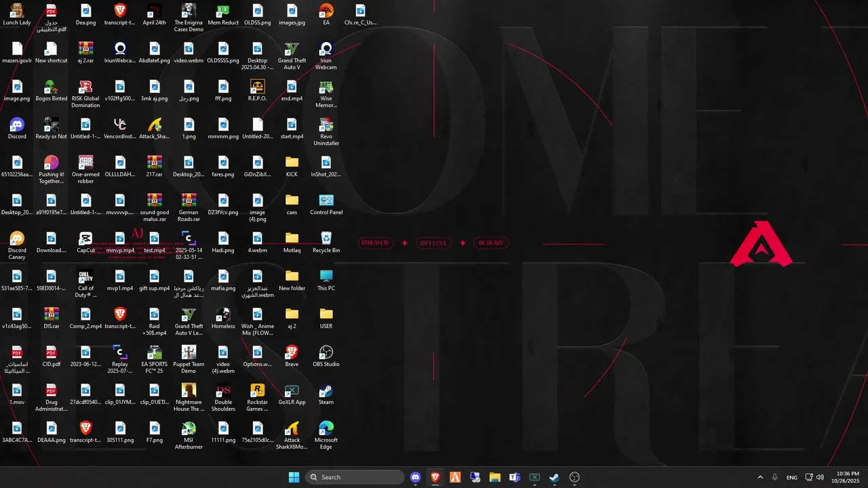868x488 pixels.
Task: Show hidden system tray icons
Action: [x=760, y=477]
